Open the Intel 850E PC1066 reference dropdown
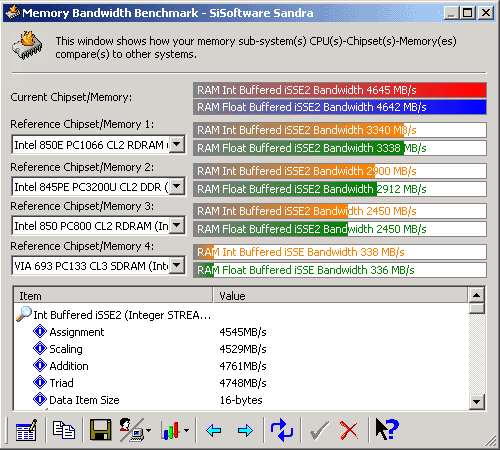This screenshot has height=450, width=500. point(177,145)
